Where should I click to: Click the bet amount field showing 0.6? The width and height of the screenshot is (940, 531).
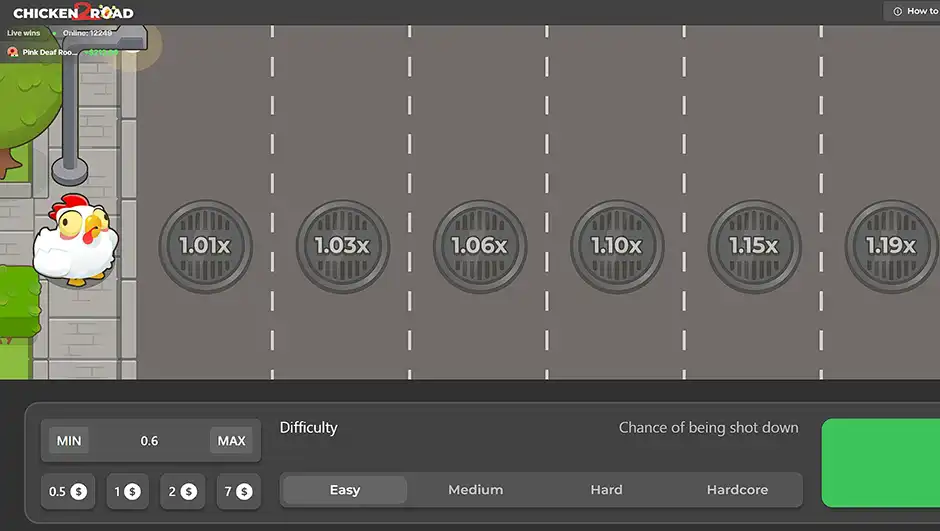pyautogui.click(x=149, y=441)
